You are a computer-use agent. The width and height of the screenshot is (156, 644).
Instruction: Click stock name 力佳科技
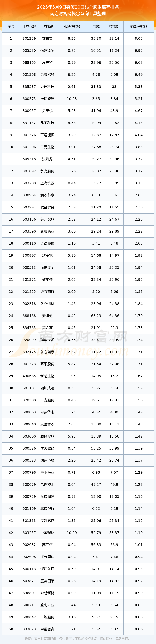[47, 87]
